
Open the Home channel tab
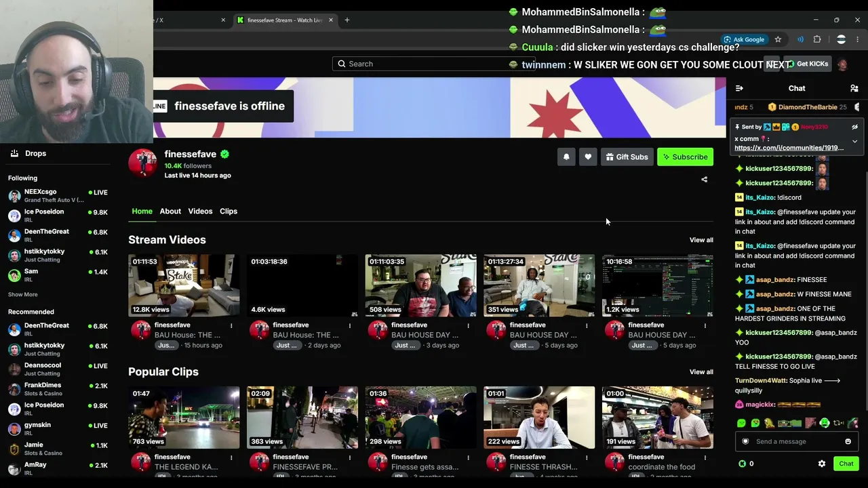pos(142,211)
